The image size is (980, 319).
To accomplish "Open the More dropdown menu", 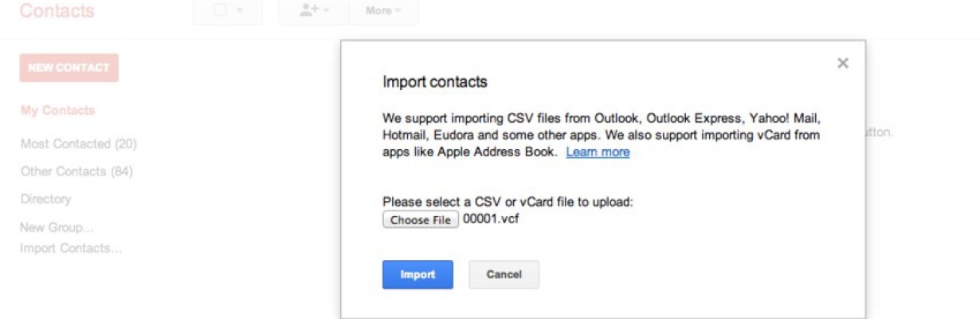I will point(383,10).
